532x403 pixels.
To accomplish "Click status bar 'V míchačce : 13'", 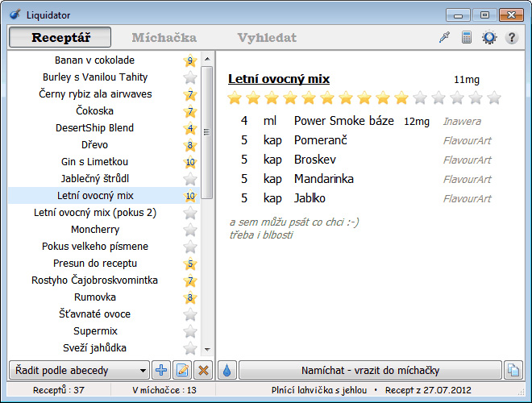I will 164,390.
